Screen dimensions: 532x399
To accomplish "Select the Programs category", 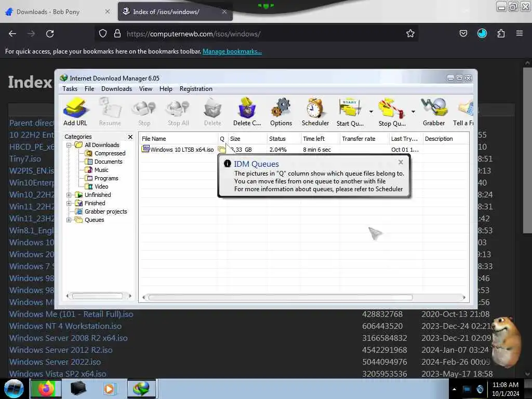I will [102, 179].
